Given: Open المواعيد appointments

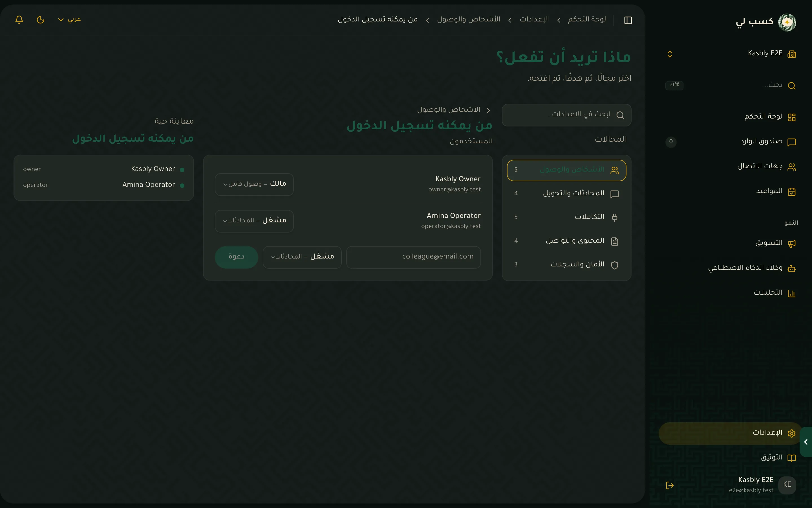Looking at the screenshot, I should tap(731, 192).
